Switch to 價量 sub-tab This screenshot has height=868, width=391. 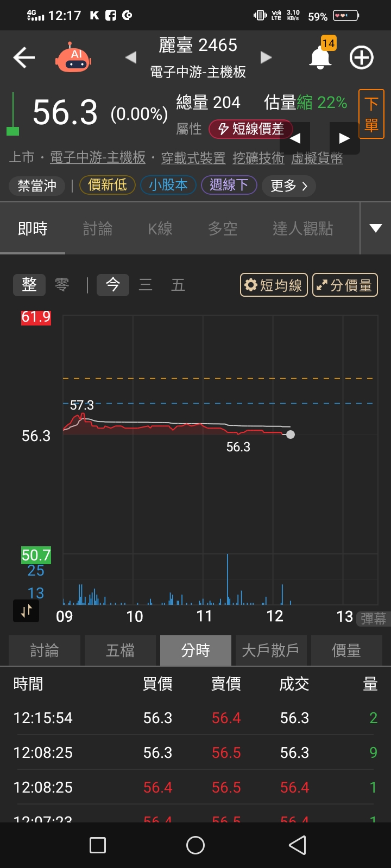[x=346, y=650]
